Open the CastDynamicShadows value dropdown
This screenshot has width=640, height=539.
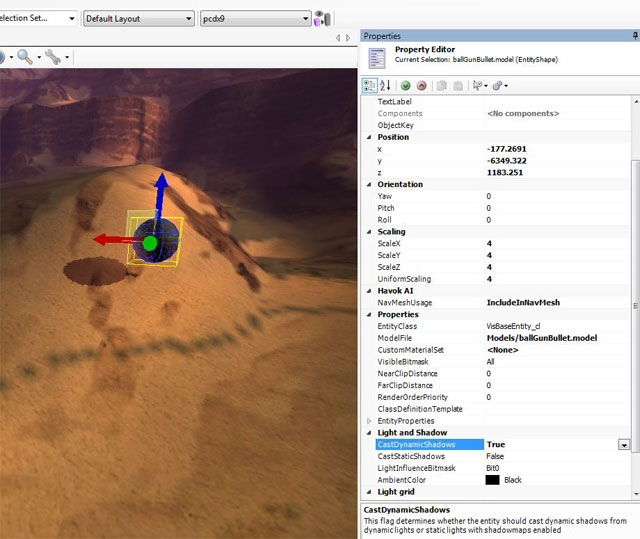(624, 445)
